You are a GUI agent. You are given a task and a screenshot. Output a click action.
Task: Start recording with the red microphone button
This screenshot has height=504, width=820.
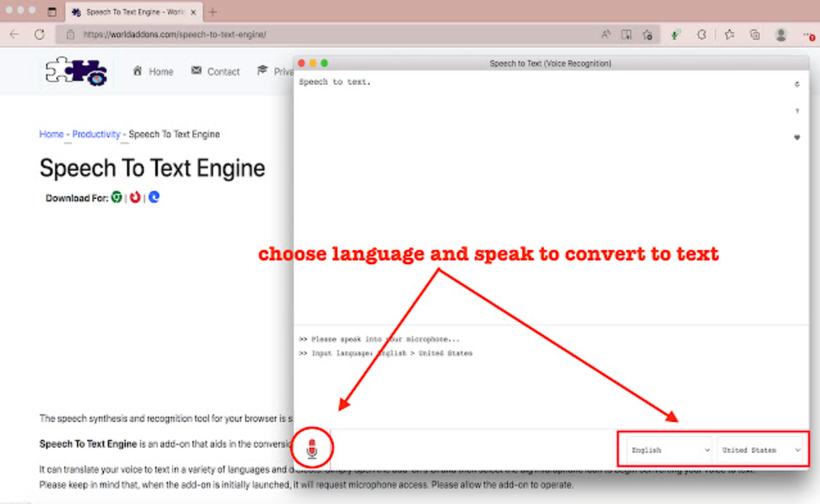click(x=312, y=449)
